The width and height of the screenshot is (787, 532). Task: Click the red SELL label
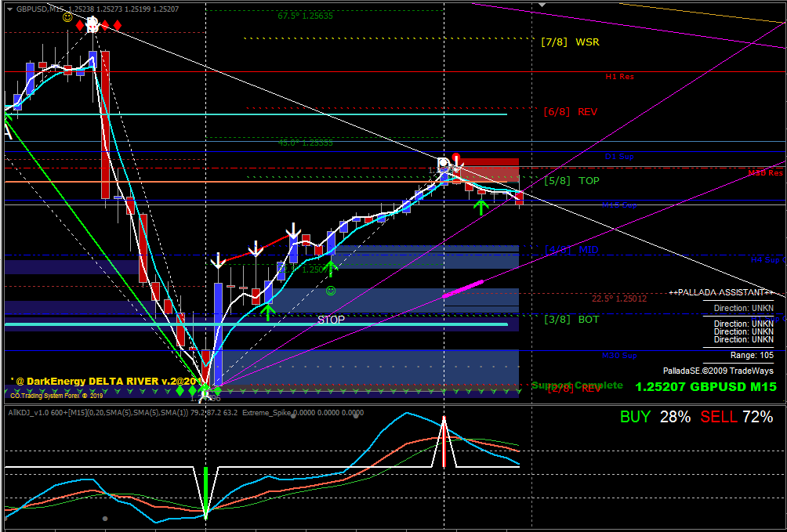point(719,417)
